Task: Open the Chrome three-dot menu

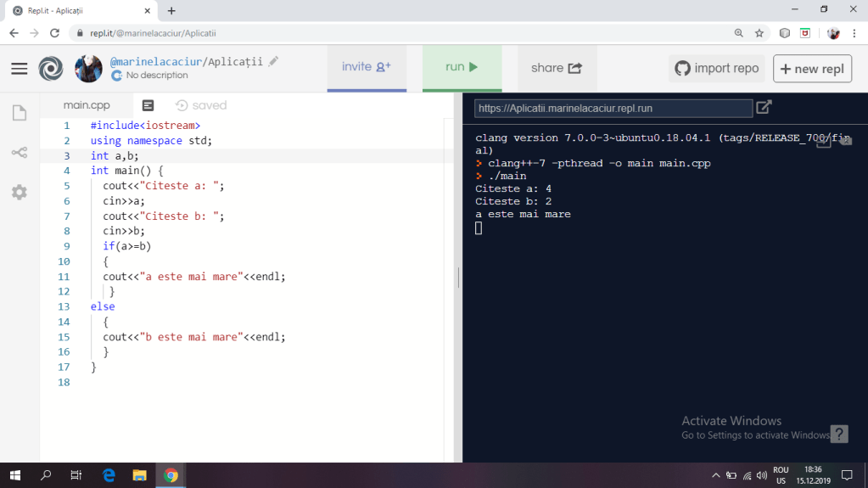Action: (854, 33)
